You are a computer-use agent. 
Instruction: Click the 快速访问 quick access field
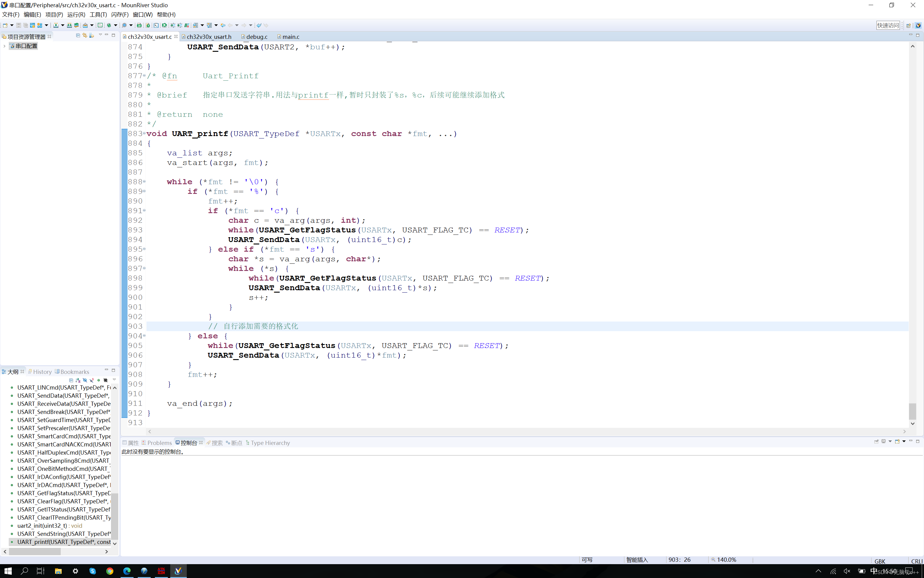tap(888, 25)
